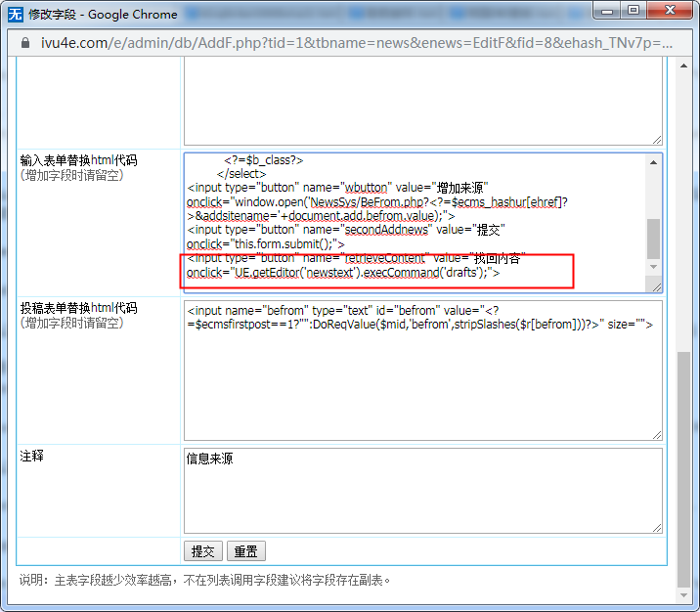This screenshot has height=612, width=700.
Task: Click the 输入表单 textarea scrollbar thumb
Action: coord(654,239)
